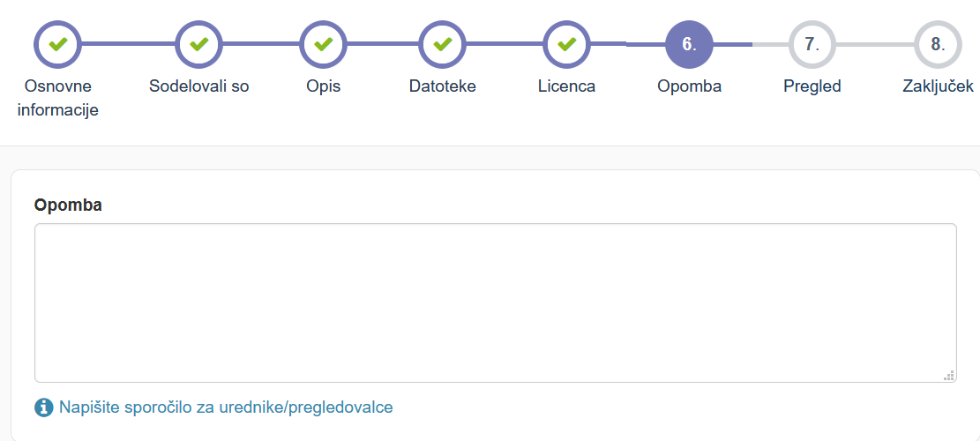
Task: Click the blue info icon below textarea
Action: [44, 407]
